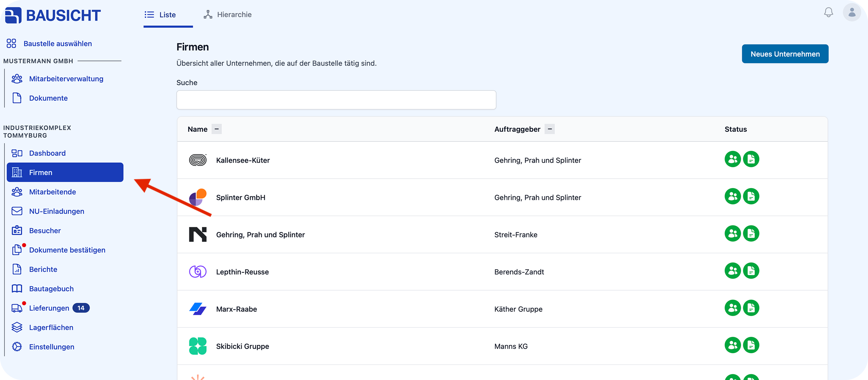Focus the Suche search field
868x380 pixels.
(336, 100)
